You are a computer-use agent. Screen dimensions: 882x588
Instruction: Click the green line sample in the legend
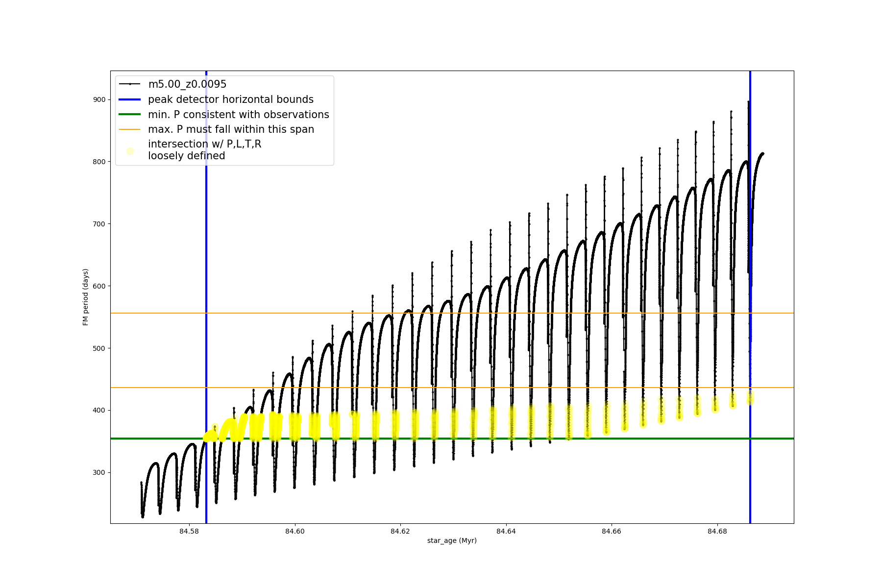point(130,115)
